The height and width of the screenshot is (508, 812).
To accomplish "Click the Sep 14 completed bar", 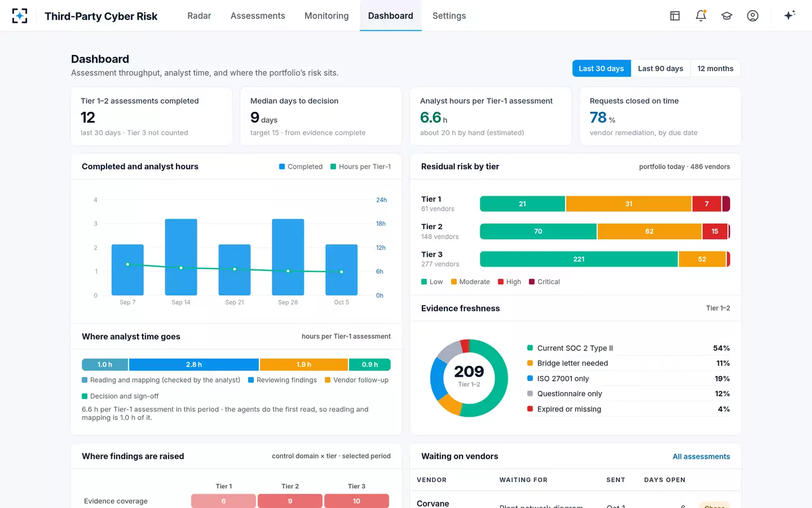I will (x=181, y=257).
